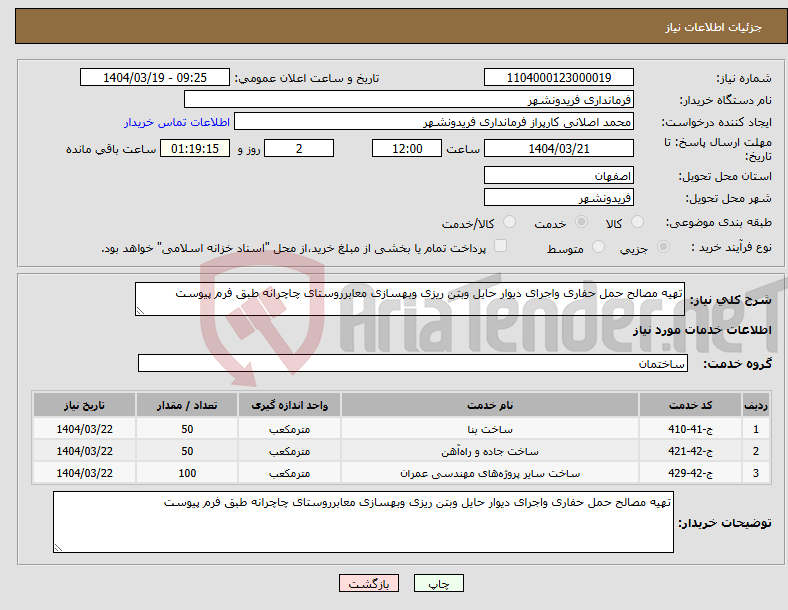Select the خدمت radio button
Viewport: 788px width, 610px height.
(581, 222)
